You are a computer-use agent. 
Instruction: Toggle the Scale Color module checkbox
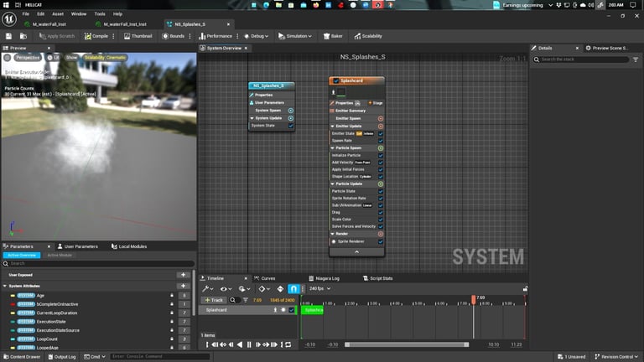pyautogui.click(x=381, y=220)
